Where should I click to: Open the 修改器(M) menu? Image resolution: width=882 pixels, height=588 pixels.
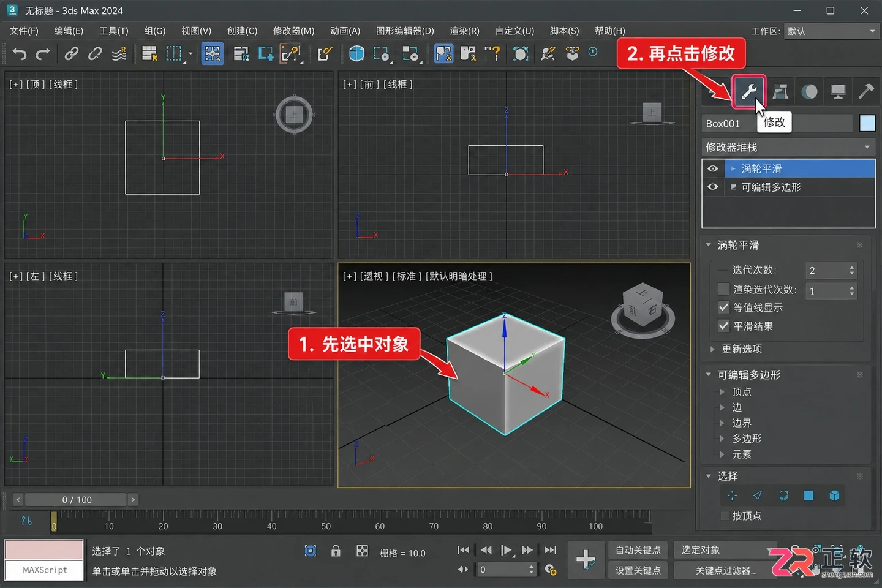click(x=293, y=31)
